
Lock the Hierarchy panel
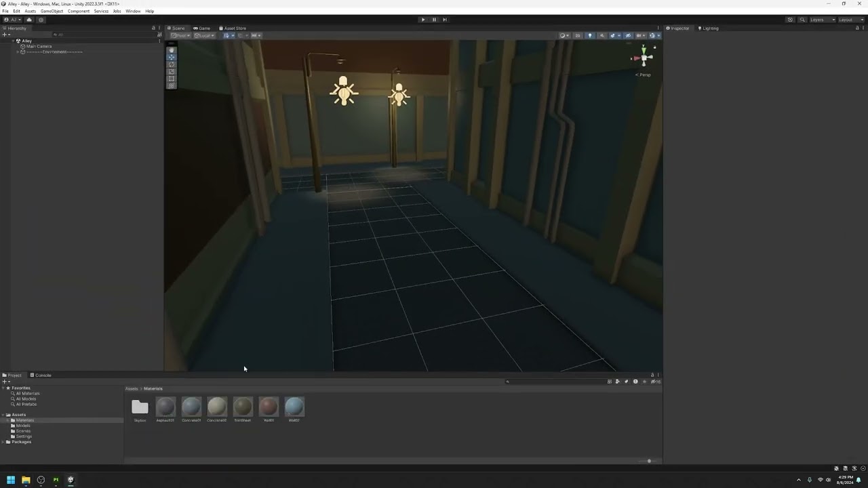153,28
